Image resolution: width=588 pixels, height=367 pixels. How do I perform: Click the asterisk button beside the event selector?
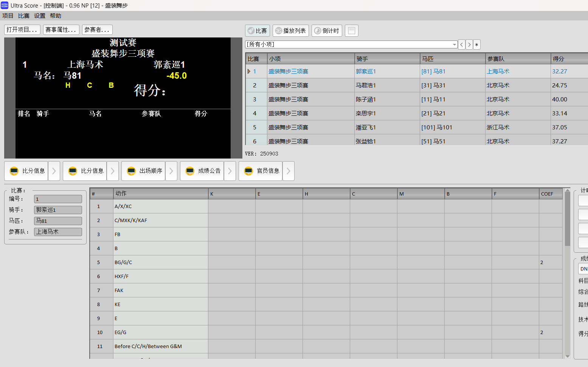(x=476, y=45)
